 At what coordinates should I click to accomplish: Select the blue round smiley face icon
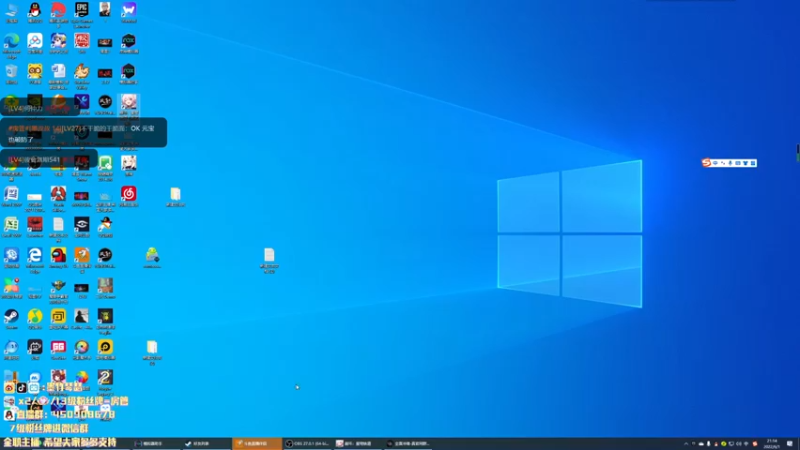tap(11, 349)
